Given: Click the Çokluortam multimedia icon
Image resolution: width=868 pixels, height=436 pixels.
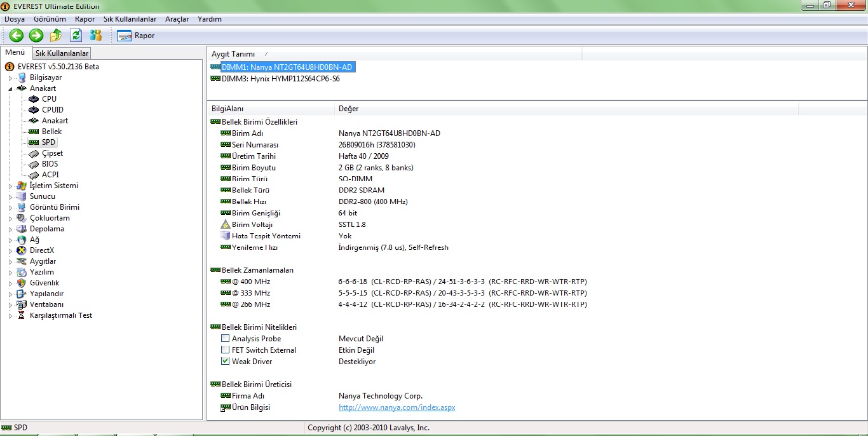Looking at the screenshot, I should 22,218.
